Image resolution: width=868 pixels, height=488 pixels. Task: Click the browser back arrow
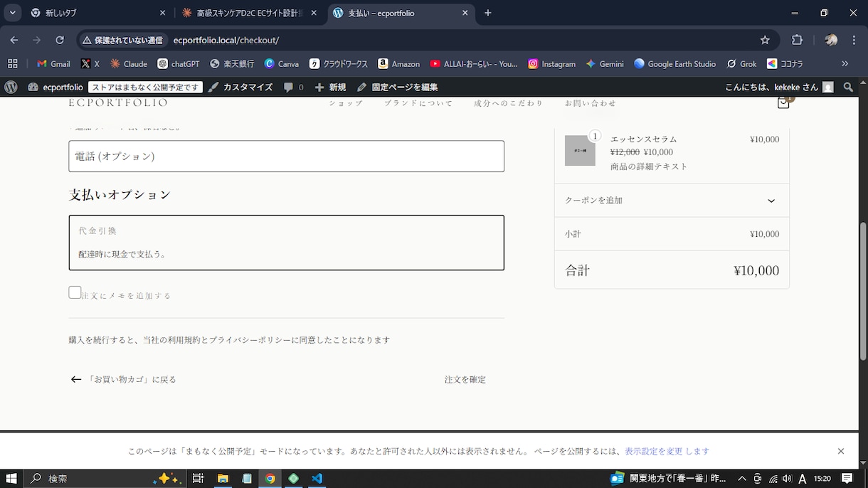tap(14, 40)
